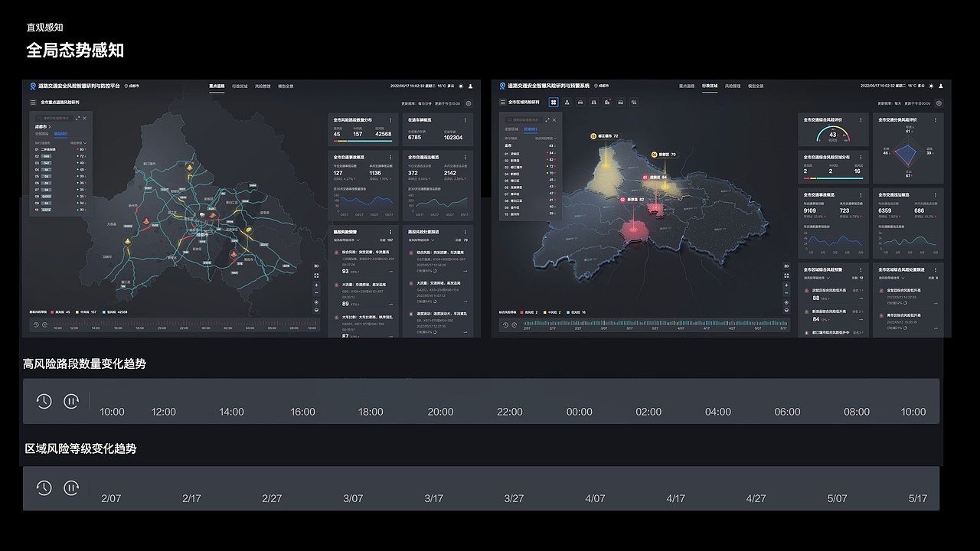Click layers icon on left dashboard map
This screenshot has height=551, width=980.
click(316, 310)
